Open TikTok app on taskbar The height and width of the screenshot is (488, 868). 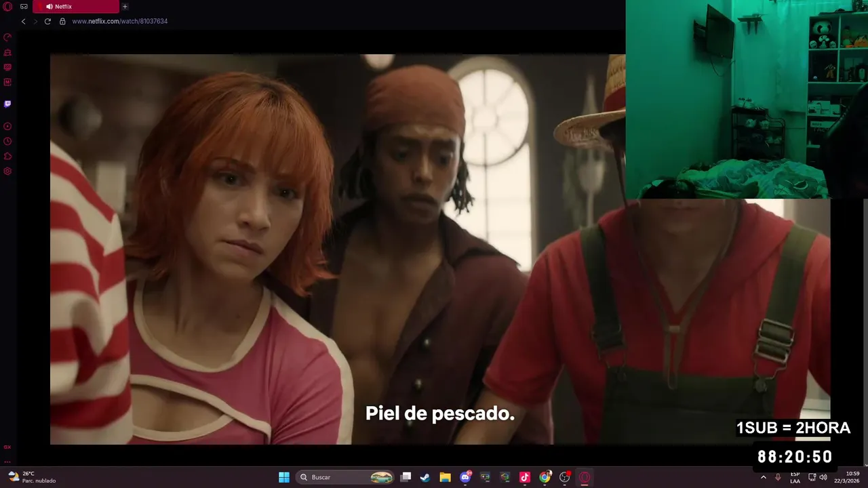pyautogui.click(x=524, y=477)
